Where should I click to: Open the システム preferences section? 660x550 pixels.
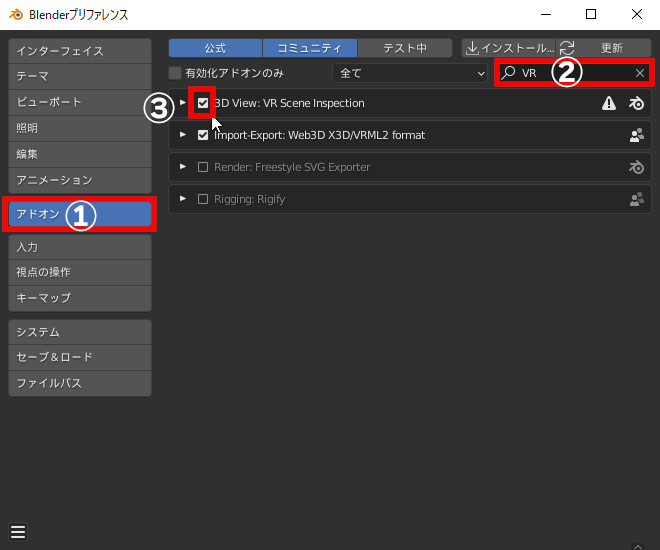pos(80,332)
